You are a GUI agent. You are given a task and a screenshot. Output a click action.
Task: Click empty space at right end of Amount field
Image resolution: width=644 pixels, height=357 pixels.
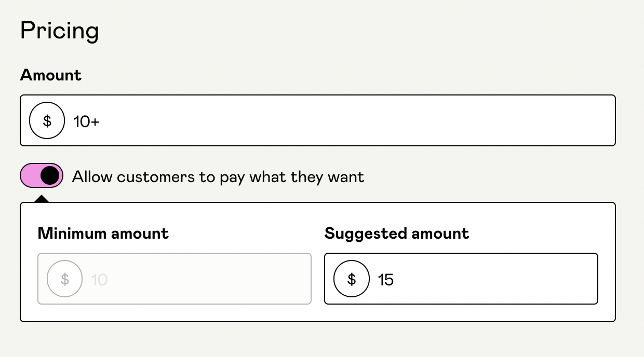pos(571,120)
